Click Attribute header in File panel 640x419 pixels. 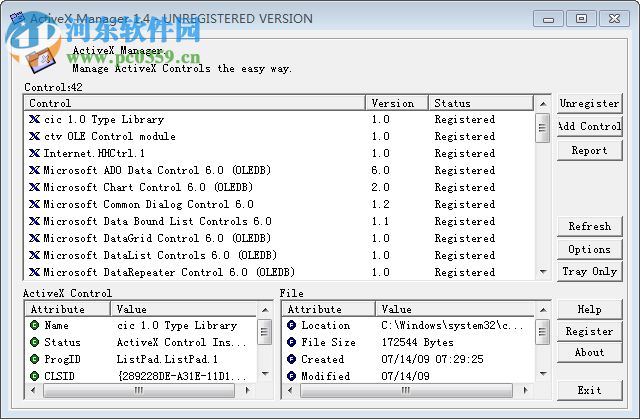[329, 309]
